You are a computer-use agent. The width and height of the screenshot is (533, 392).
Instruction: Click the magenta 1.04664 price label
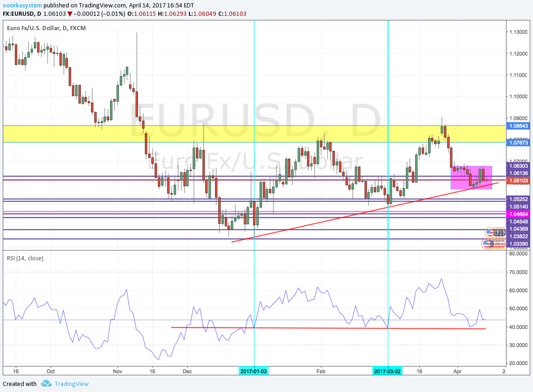(518, 214)
